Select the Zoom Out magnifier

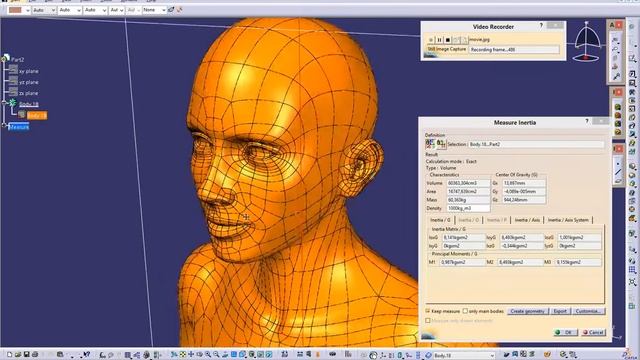[216, 355]
